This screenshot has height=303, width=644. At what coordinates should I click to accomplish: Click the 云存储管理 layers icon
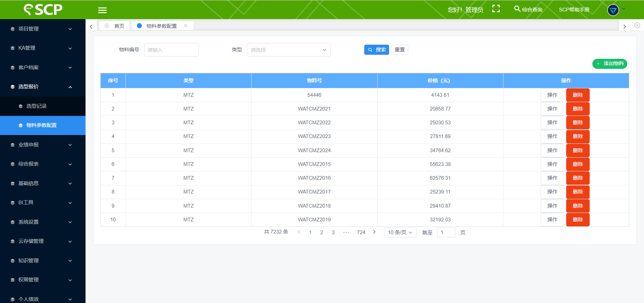(x=12, y=241)
